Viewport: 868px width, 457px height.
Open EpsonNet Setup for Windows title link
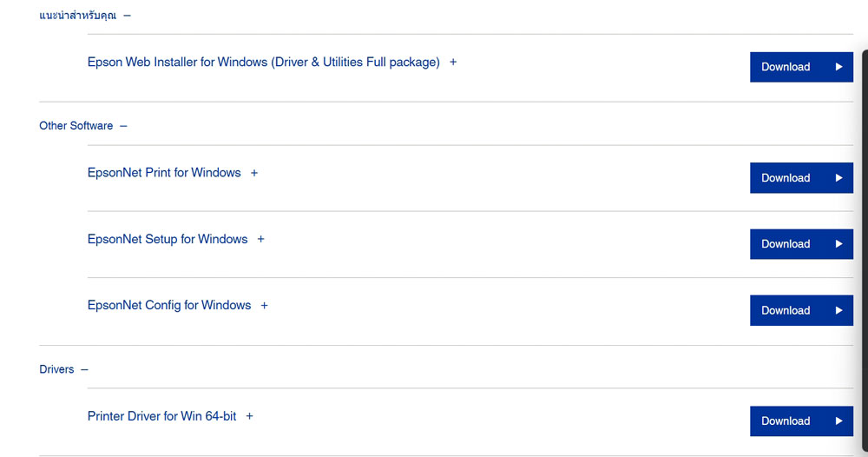168,239
